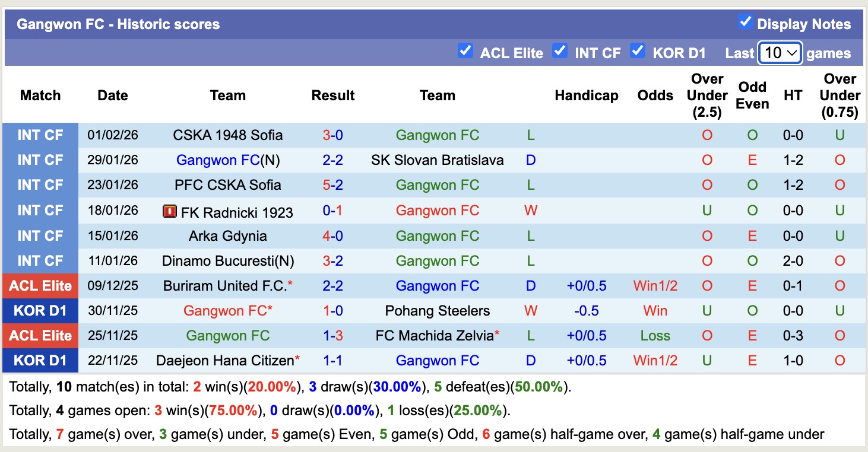Uncheck the INT CF filter
This screenshot has width=868, height=452.
[x=560, y=51]
